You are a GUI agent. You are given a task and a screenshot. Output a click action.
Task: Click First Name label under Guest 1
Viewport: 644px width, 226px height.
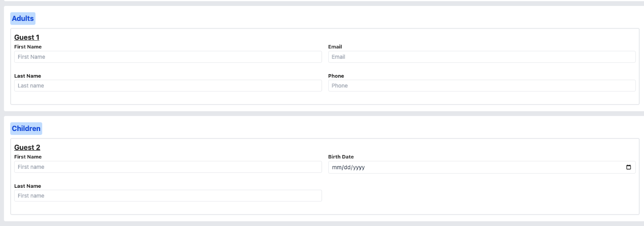pos(28,47)
